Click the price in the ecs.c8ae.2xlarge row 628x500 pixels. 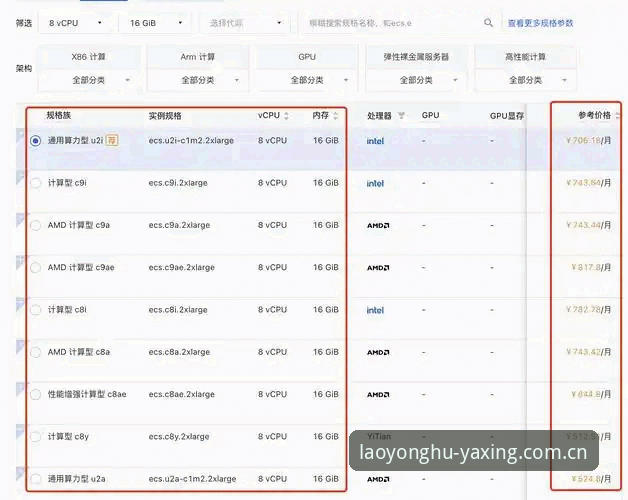point(591,394)
